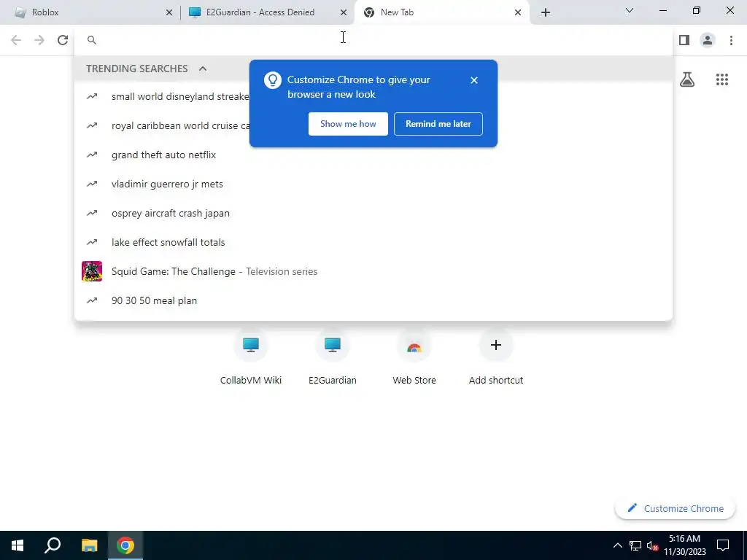747x560 pixels.
Task: Open the Search Labs flask icon
Action: click(687, 79)
